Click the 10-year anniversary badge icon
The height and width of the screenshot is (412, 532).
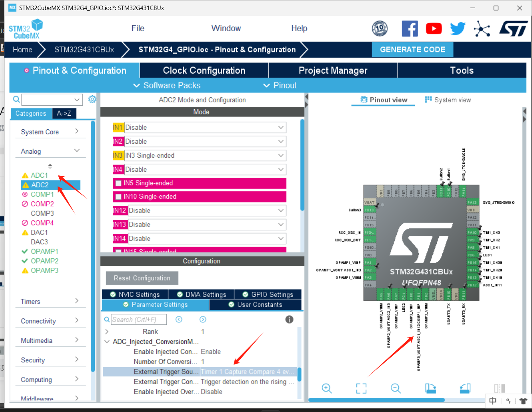[380, 28]
